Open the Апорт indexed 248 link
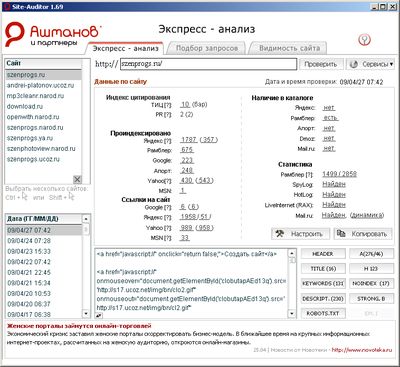This screenshot has width=400, height=367. tap(187, 170)
